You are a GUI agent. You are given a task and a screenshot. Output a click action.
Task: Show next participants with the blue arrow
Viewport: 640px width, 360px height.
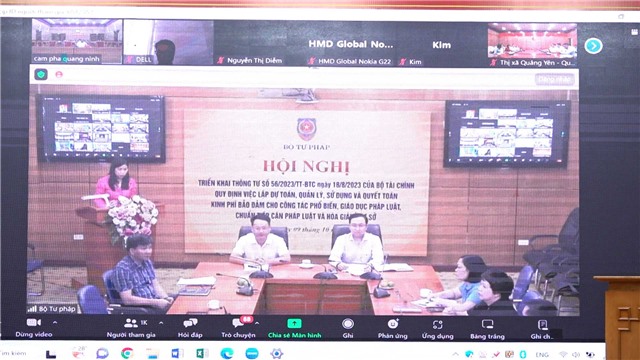[x=593, y=46]
